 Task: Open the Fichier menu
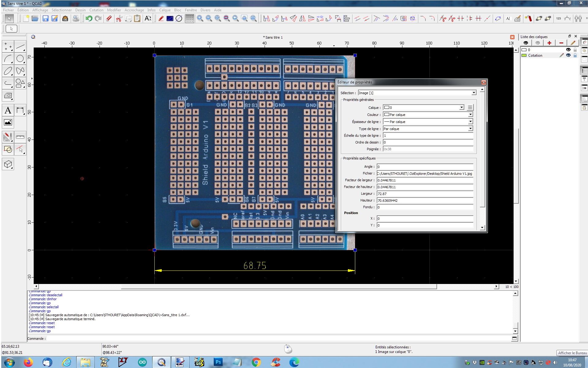tap(8, 10)
